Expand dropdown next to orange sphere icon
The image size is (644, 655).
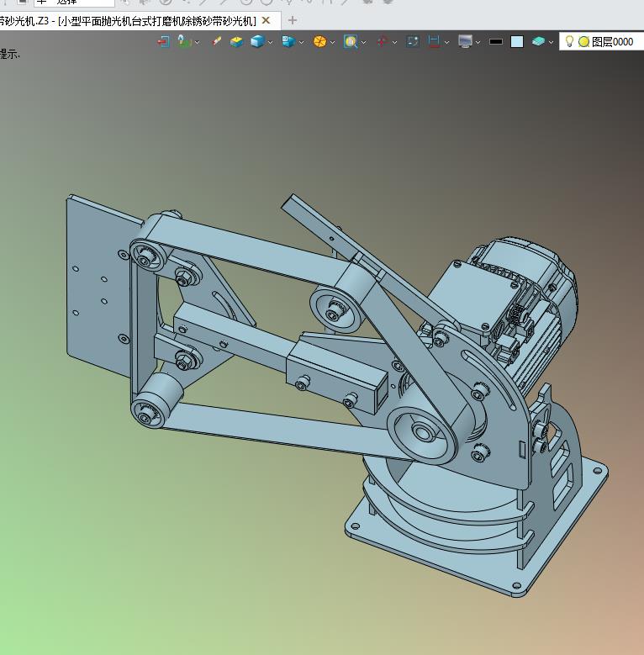click(x=332, y=42)
